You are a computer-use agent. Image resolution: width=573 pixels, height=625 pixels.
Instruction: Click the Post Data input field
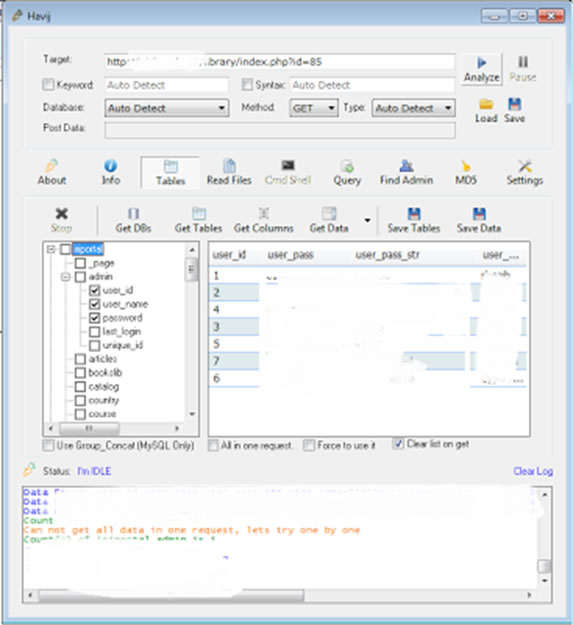click(280, 130)
